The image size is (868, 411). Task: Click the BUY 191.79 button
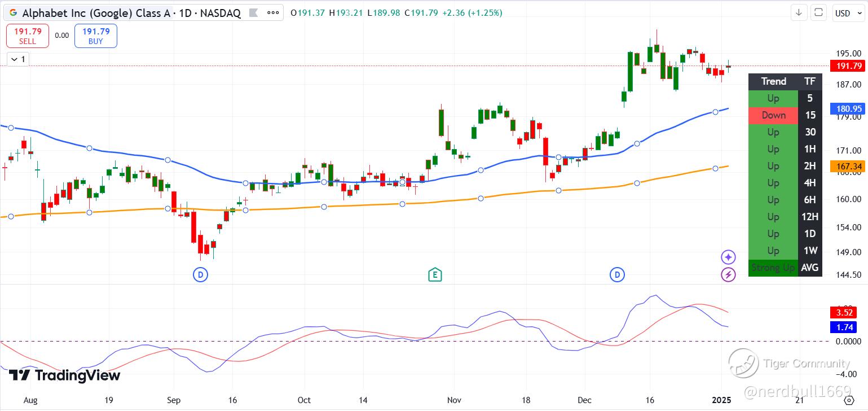tap(96, 36)
